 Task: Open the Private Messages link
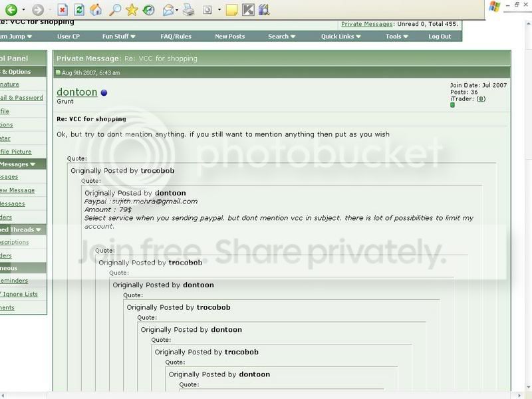(367, 24)
